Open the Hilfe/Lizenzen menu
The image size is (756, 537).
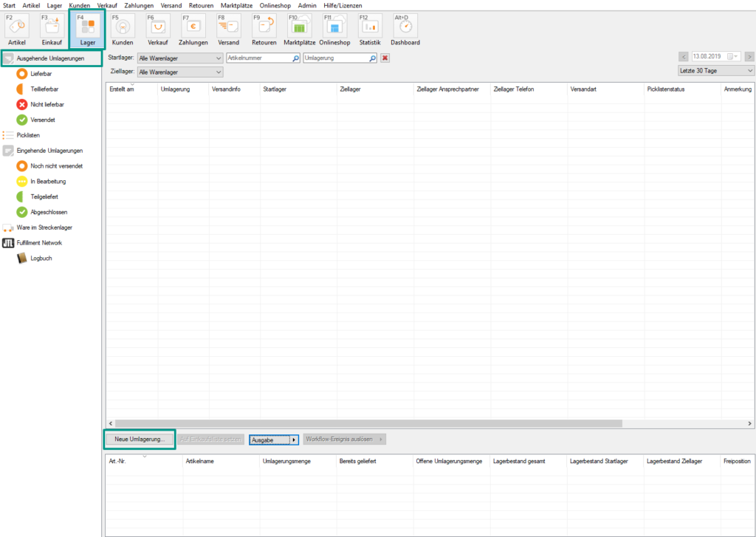(343, 5)
